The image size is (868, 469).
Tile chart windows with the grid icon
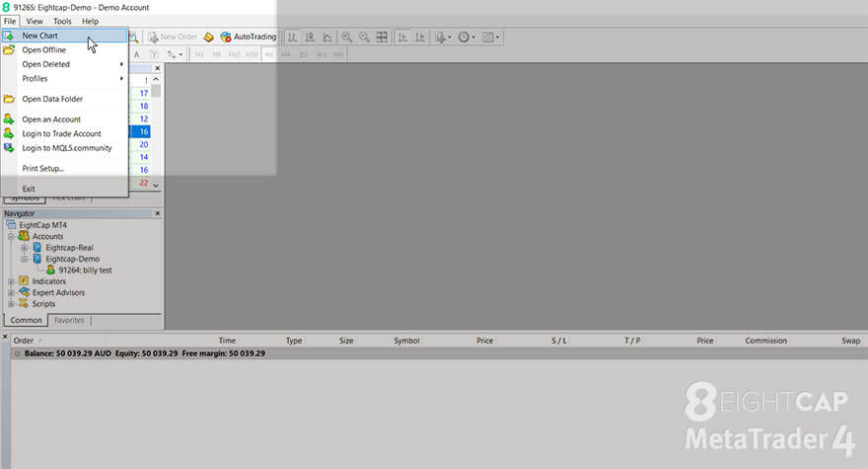[x=382, y=38]
